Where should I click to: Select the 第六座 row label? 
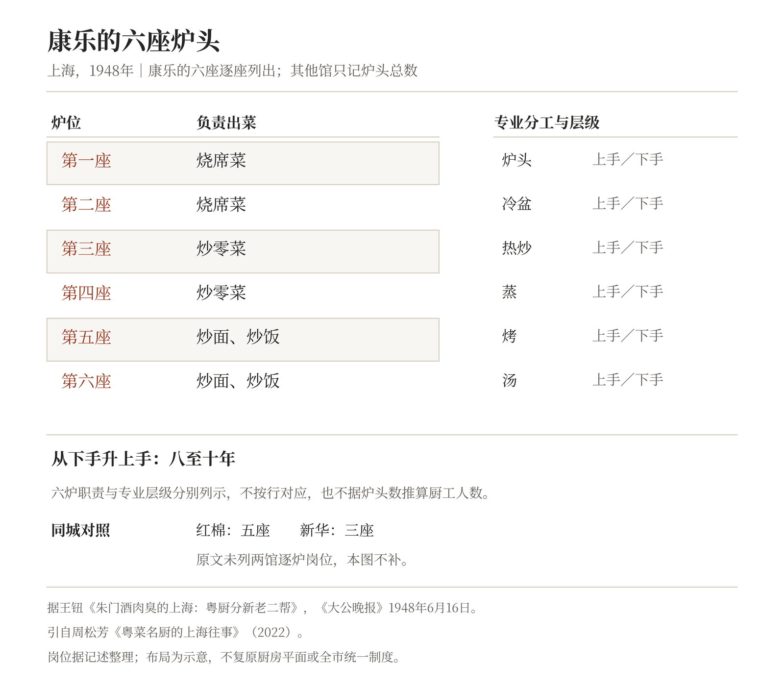click(86, 381)
